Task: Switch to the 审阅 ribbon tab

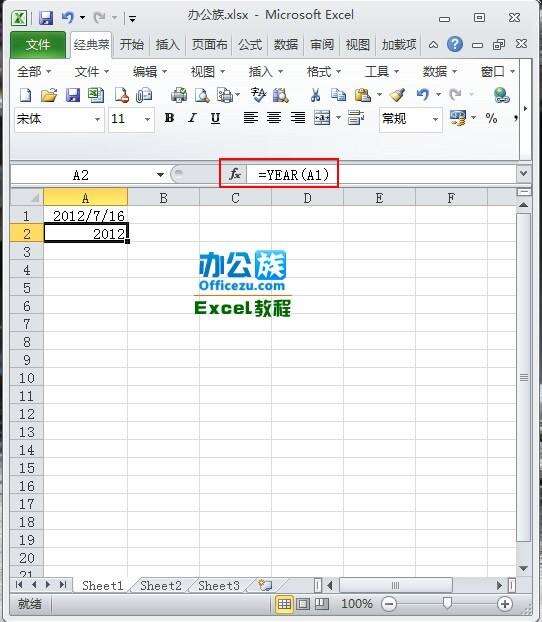Action: tap(322, 44)
